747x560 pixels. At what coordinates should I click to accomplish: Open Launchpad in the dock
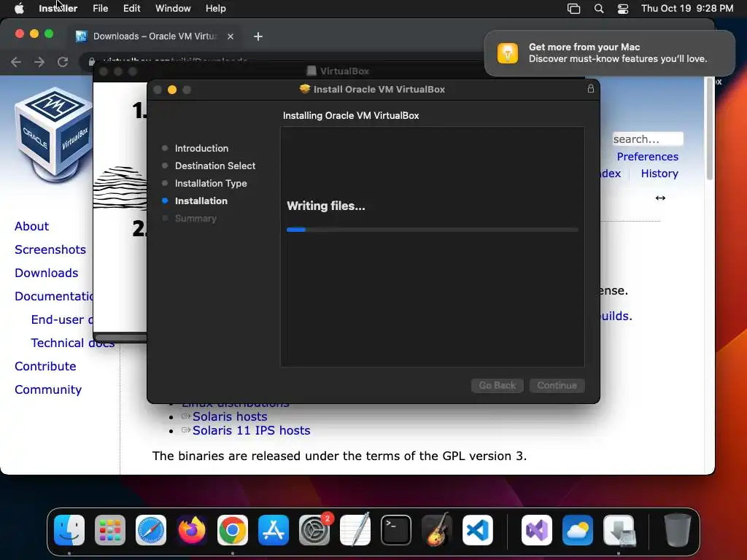click(x=110, y=530)
